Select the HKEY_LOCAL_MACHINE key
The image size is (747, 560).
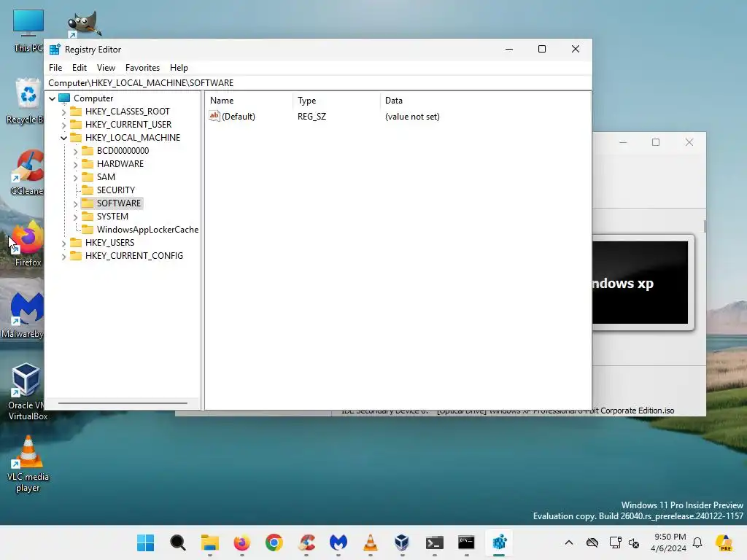(x=133, y=138)
